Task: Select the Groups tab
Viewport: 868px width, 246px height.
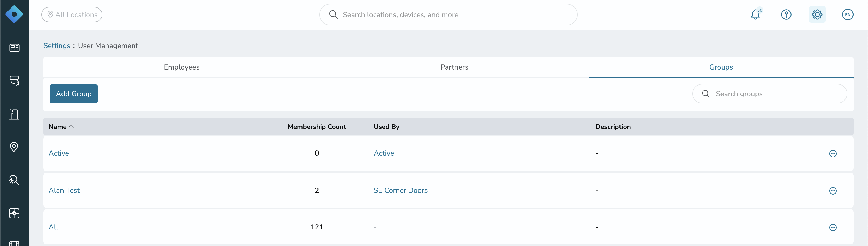Action: coord(721,67)
